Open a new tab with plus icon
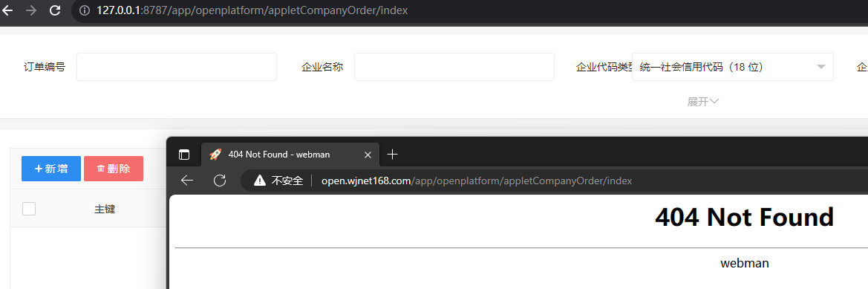The height and width of the screenshot is (289, 868). point(392,155)
